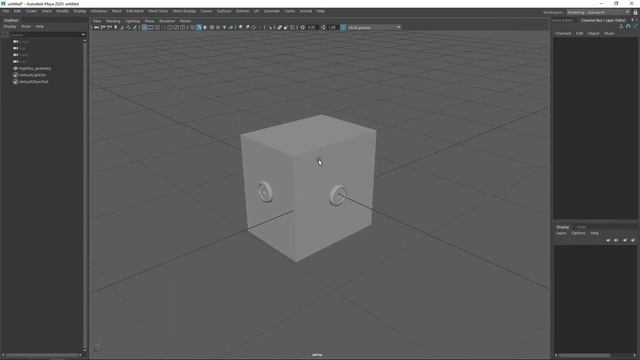Switch to Channel Box / Layer Editor tab

(x=603, y=20)
